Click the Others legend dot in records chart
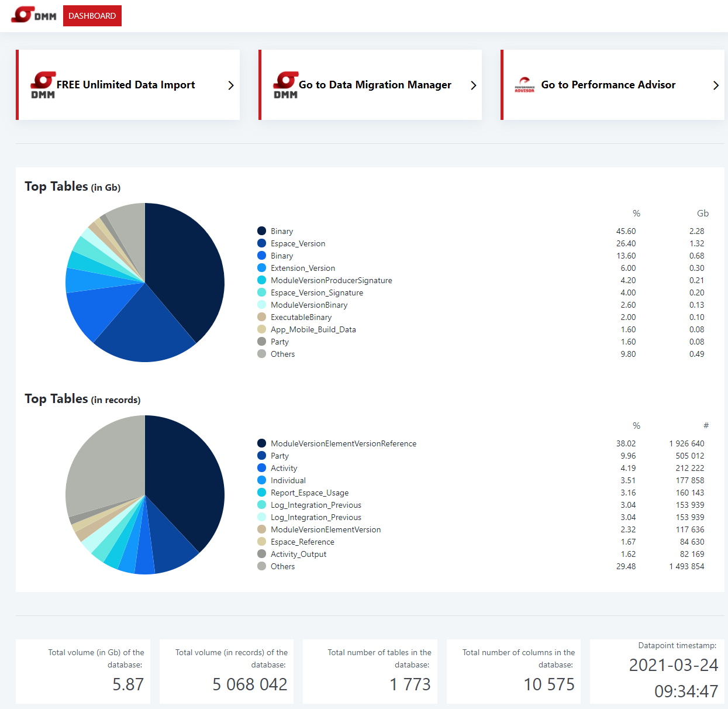The width and height of the screenshot is (728, 709). tap(261, 566)
